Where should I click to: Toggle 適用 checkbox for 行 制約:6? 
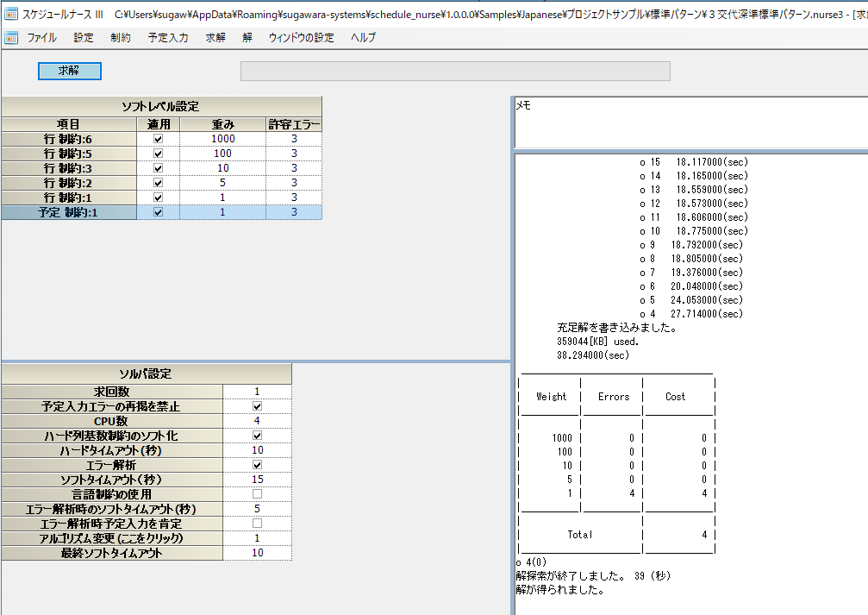[159, 139]
